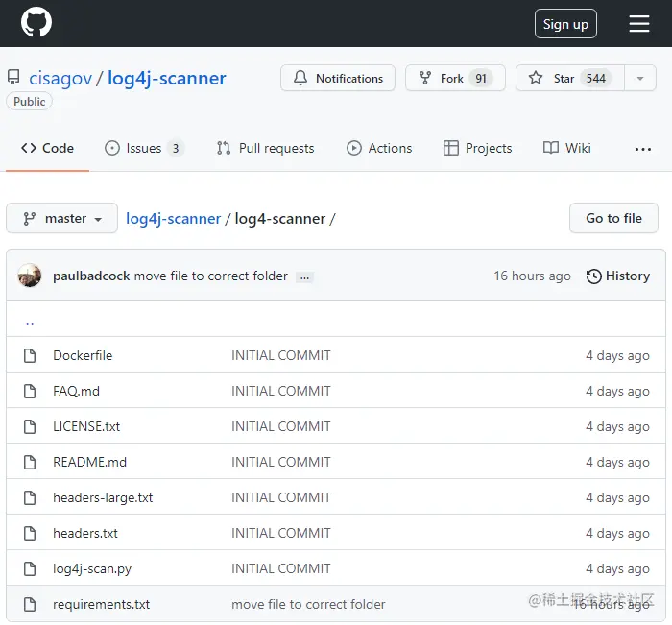Click the file icon next to headers.txt
Viewport: 672px width, 625px height.
click(30, 533)
